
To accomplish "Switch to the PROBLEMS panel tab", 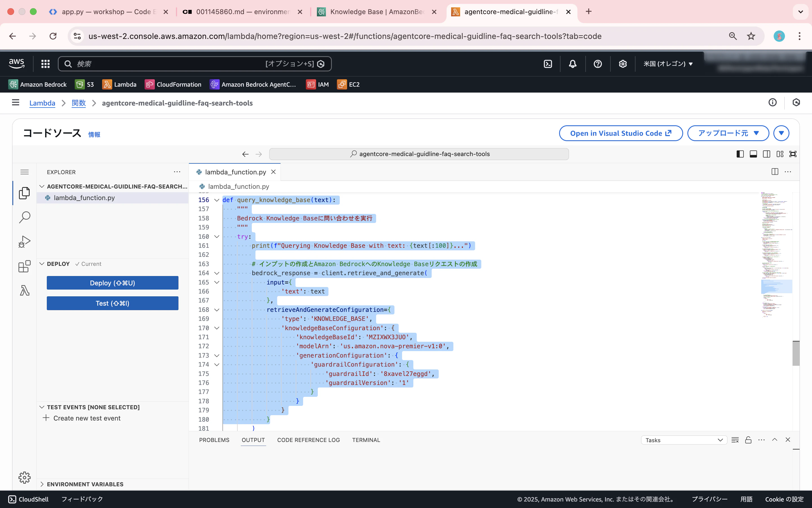I will pos(214,440).
